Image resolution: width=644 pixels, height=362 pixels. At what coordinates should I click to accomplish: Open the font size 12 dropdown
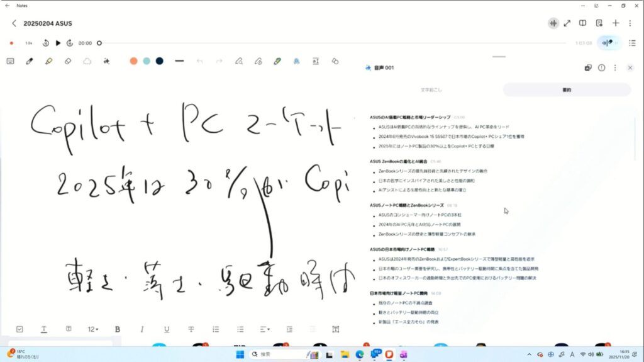click(93, 329)
